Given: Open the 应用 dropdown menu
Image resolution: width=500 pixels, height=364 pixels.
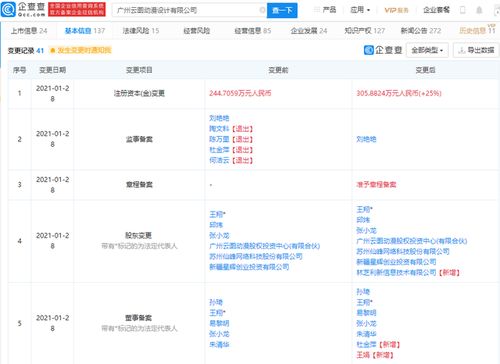Looking at the screenshot, I should [360, 10].
